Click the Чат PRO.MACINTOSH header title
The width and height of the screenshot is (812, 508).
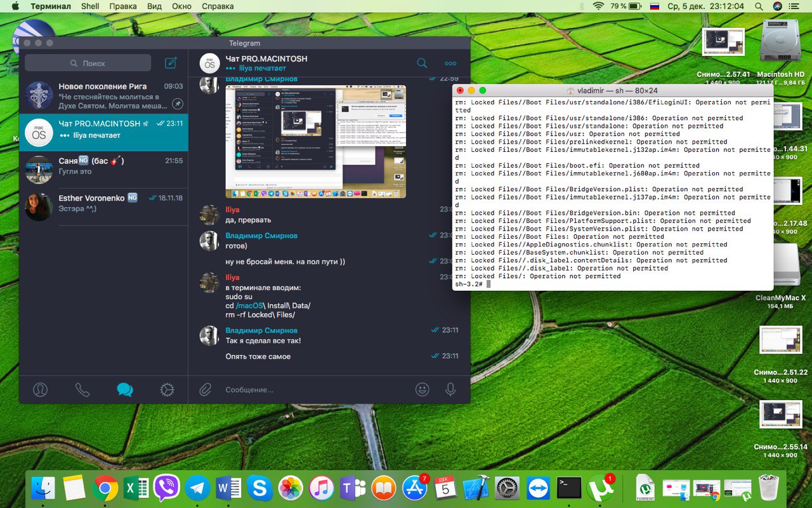pos(266,58)
